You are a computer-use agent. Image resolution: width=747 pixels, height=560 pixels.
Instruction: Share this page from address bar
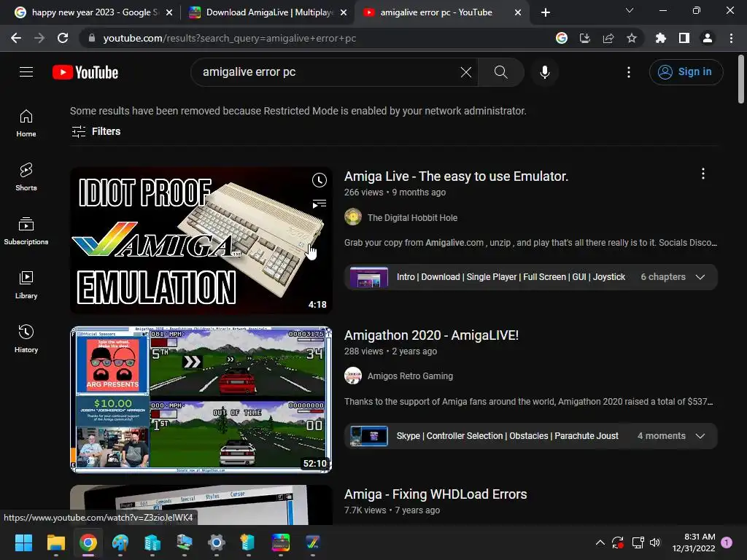pos(608,38)
